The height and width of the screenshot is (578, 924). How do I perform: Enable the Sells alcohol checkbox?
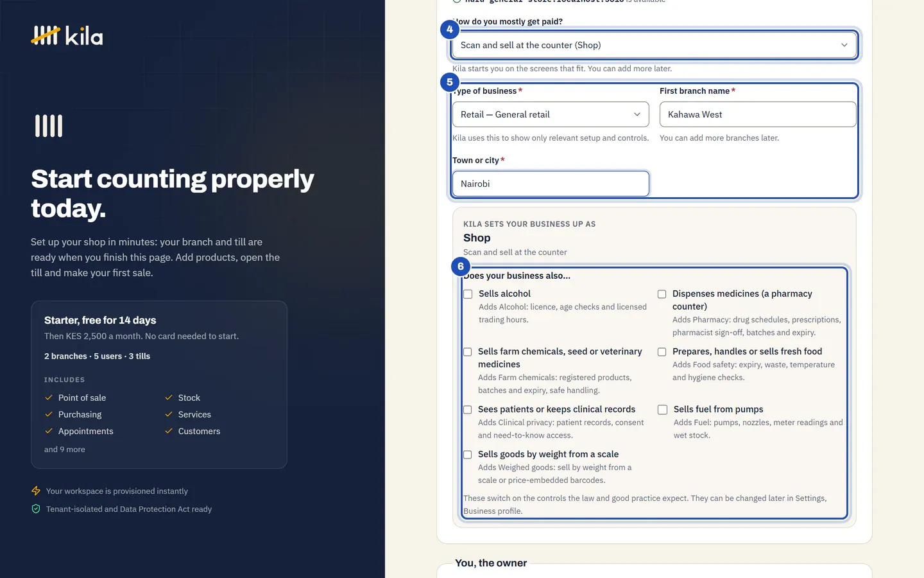[468, 294]
